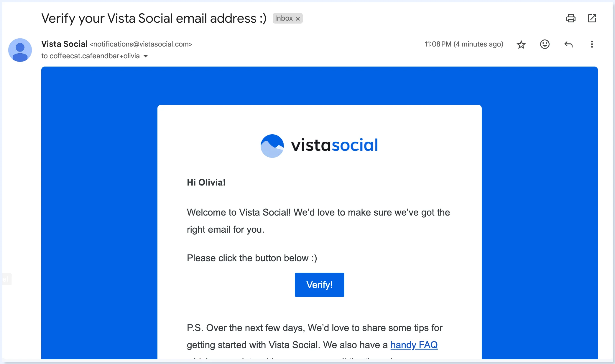615x364 pixels.
Task: Click the email subject line heading
Action: [154, 18]
